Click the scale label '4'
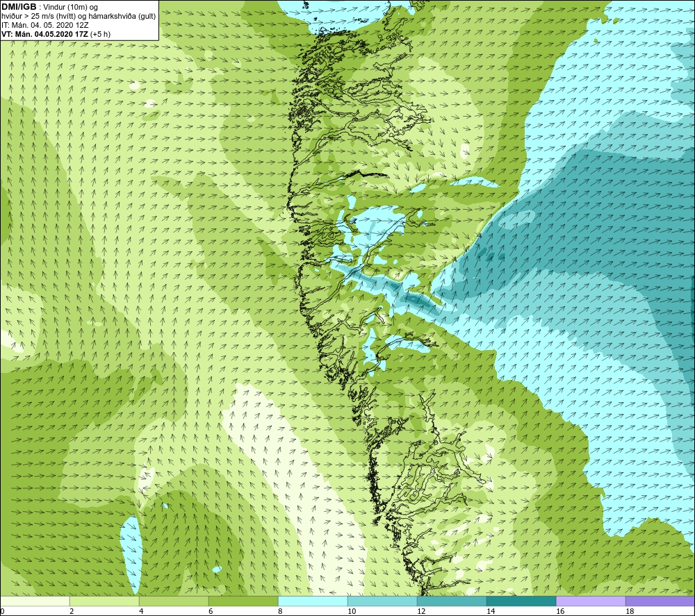The height and width of the screenshot is (616, 695). coord(141,612)
